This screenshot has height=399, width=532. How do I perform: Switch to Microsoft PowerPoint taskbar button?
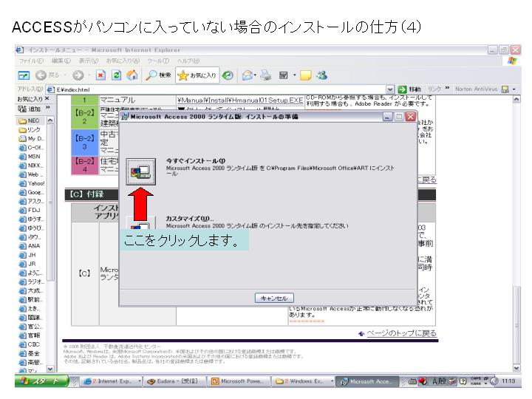coord(239,381)
